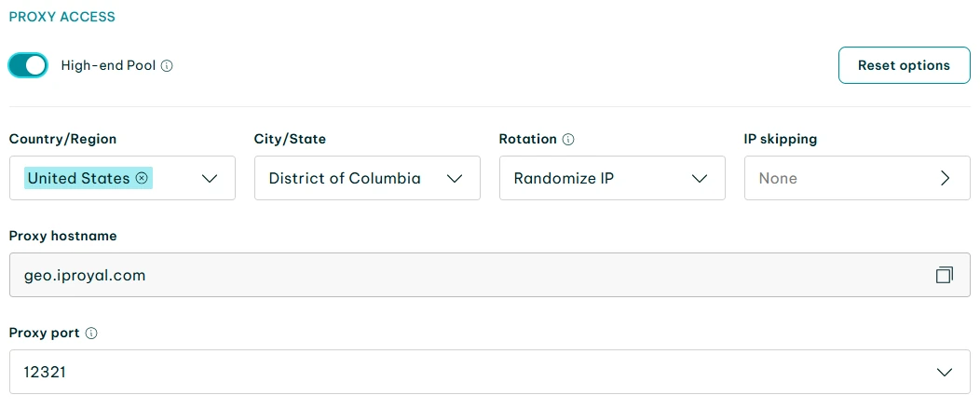
Task: Click the High-end Pool label text
Action: 108,66
